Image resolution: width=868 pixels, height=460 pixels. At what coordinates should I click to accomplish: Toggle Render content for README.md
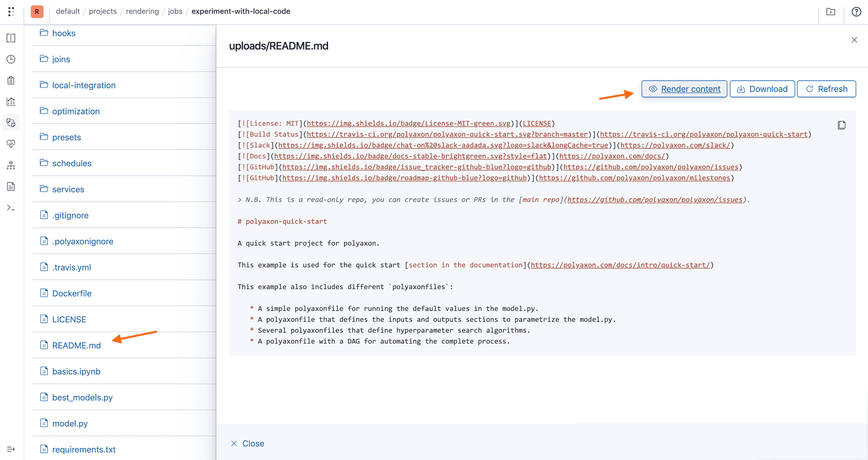(684, 89)
